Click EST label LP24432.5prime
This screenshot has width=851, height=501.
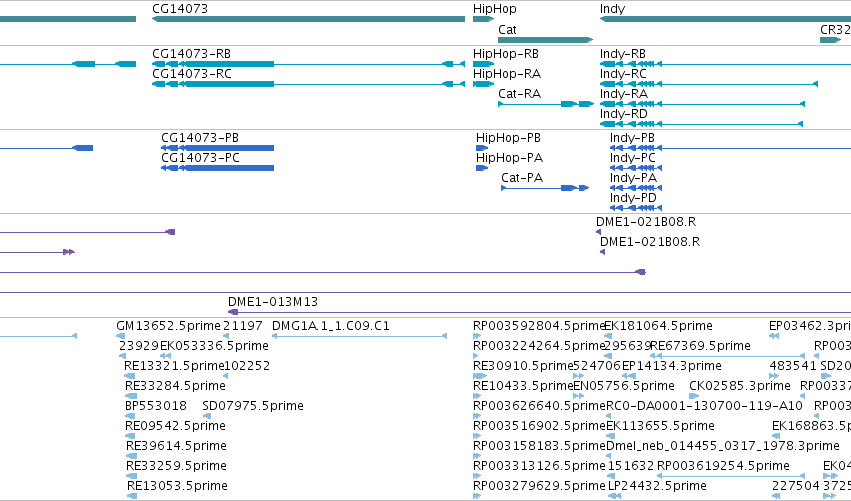pos(657,487)
